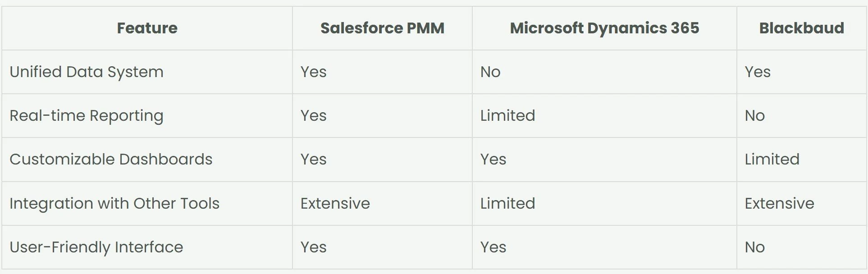Select the Salesforce PMM column header
Image resolution: width=868 pixels, height=274 pixels.
pyautogui.click(x=382, y=28)
